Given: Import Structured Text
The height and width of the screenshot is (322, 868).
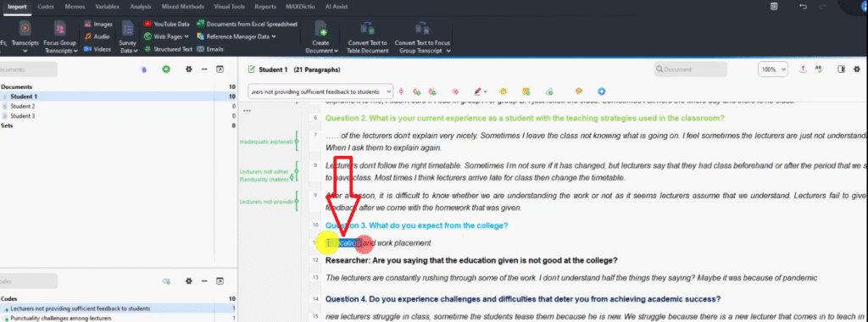Looking at the screenshot, I should point(169,48).
